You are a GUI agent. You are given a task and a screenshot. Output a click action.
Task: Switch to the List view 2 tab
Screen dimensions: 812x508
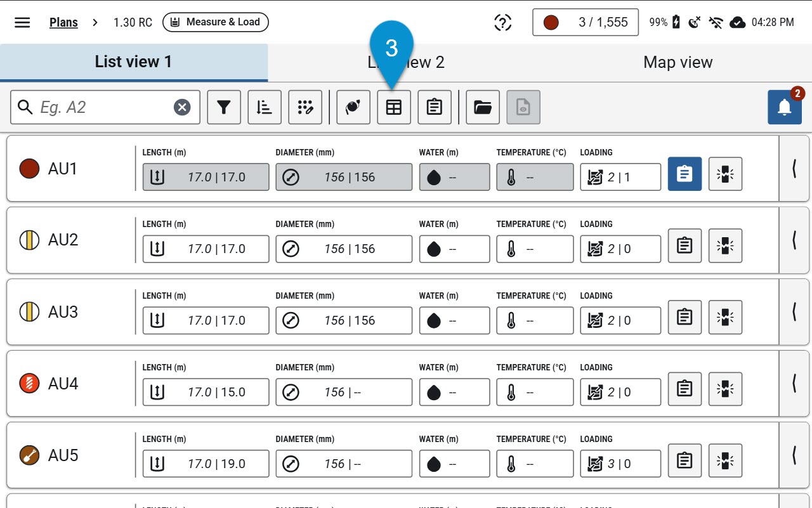(406, 62)
